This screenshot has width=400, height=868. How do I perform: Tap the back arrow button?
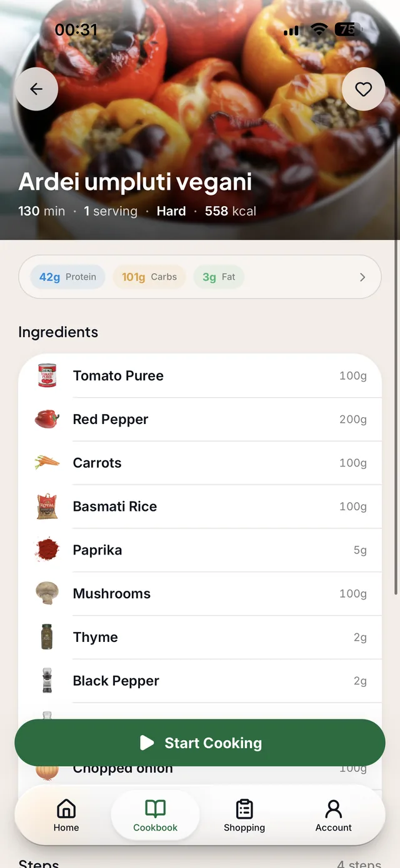pos(36,89)
